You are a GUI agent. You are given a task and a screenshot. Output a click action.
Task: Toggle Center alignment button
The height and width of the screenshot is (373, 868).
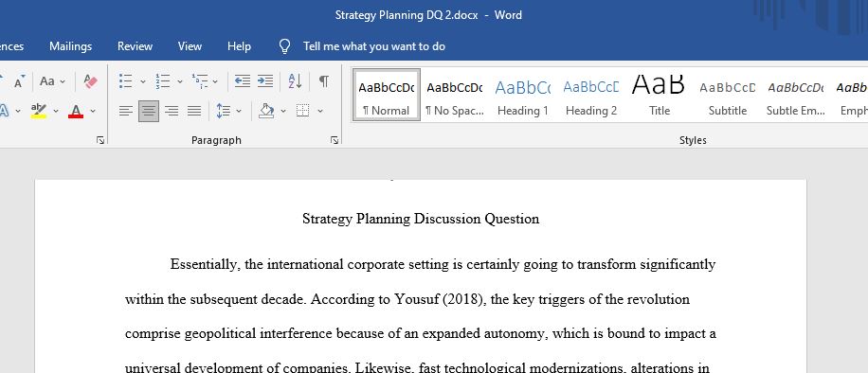point(149,111)
